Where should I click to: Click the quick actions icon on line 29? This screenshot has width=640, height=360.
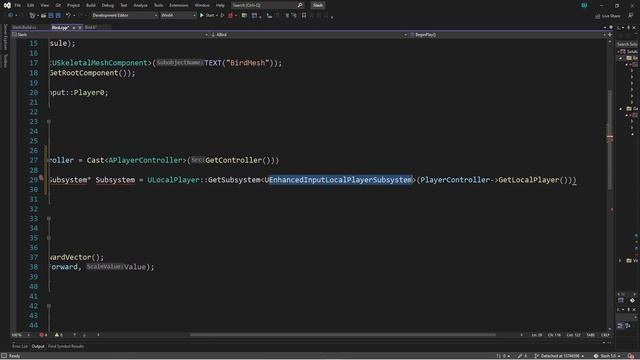click(41, 178)
